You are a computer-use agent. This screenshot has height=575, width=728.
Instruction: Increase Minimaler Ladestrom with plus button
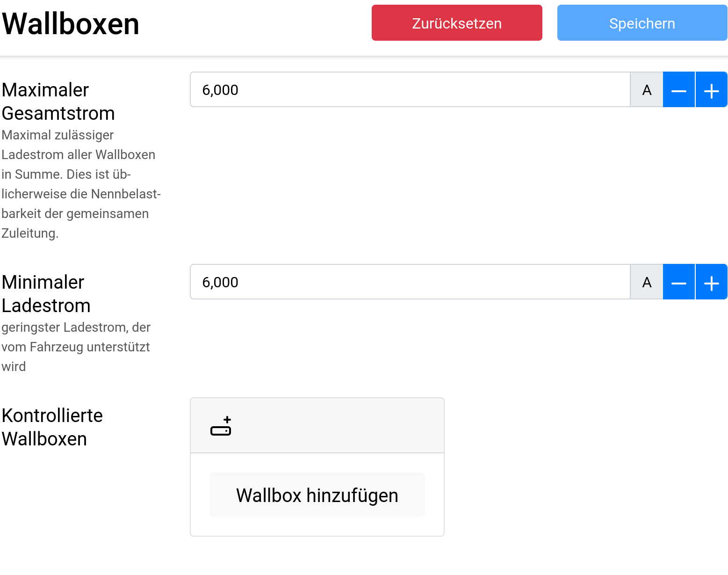(x=712, y=282)
